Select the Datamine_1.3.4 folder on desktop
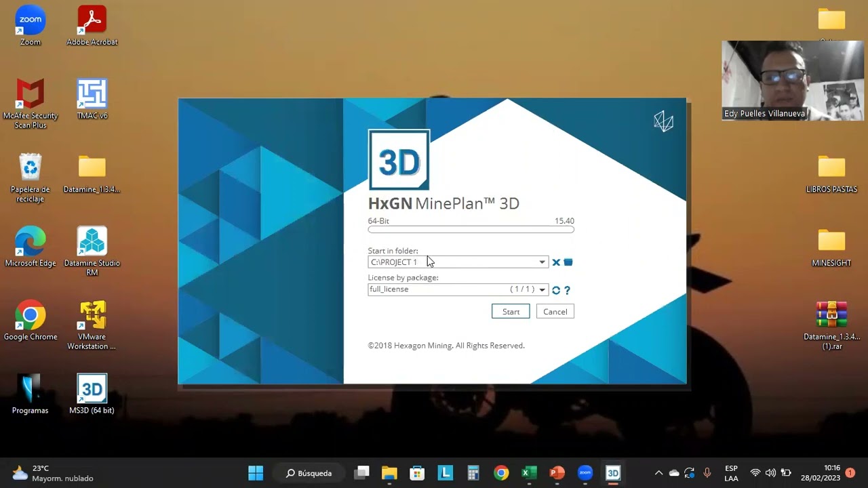The width and height of the screenshot is (868, 488). 92,174
